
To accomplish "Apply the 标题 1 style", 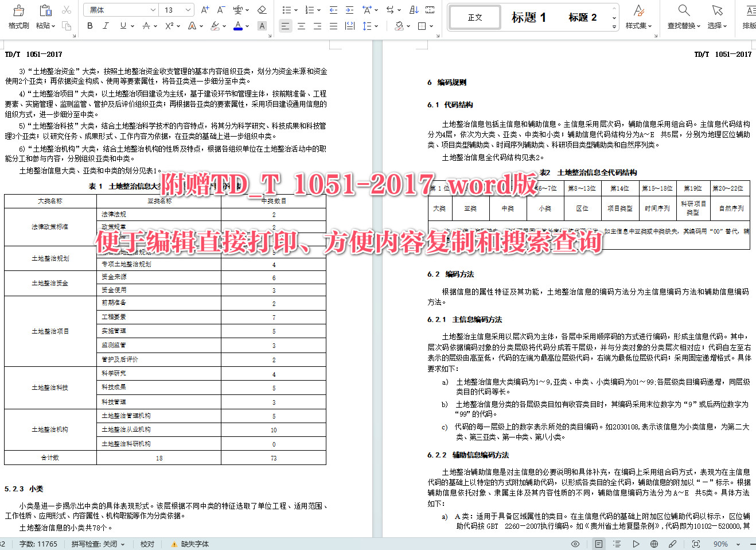I will [x=528, y=17].
